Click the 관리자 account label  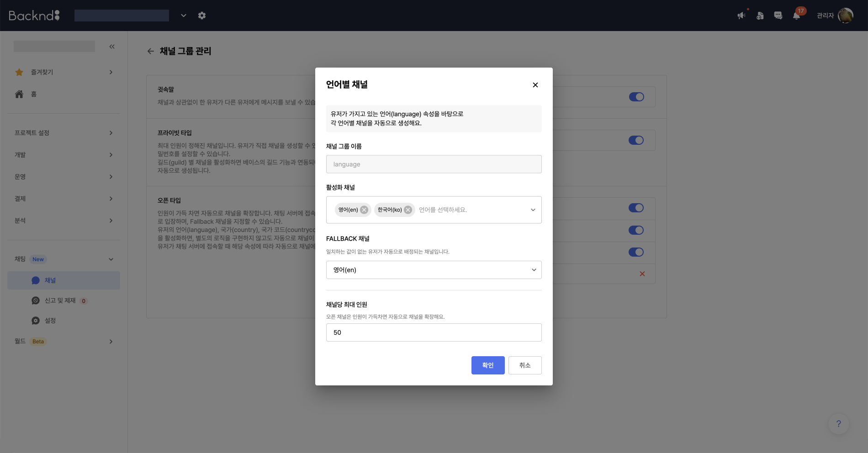point(825,16)
